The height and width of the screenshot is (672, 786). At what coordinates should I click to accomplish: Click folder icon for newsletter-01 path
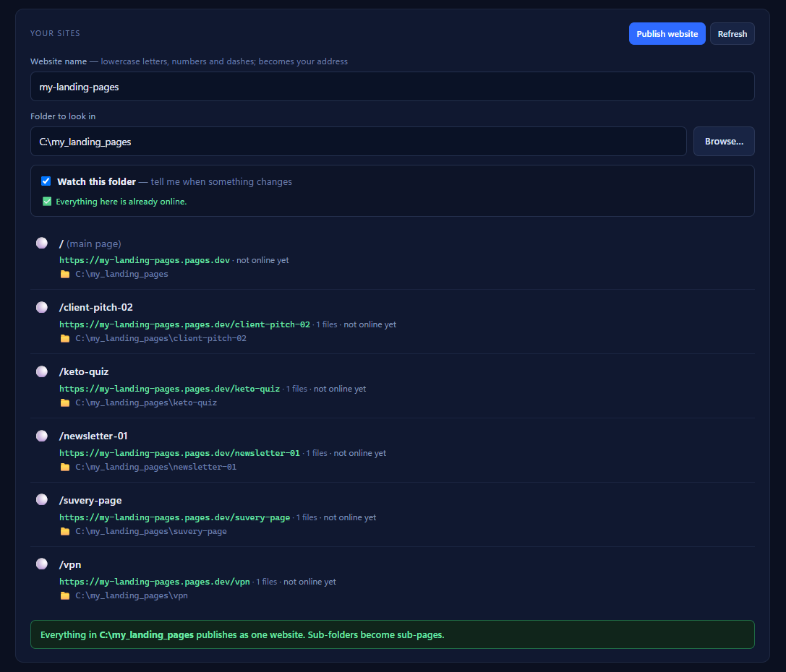click(x=65, y=467)
